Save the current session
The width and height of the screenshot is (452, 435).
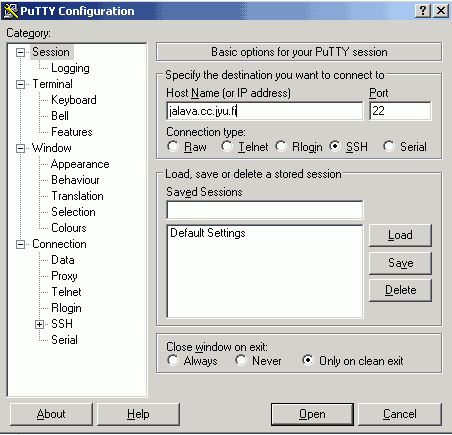point(400,263)
